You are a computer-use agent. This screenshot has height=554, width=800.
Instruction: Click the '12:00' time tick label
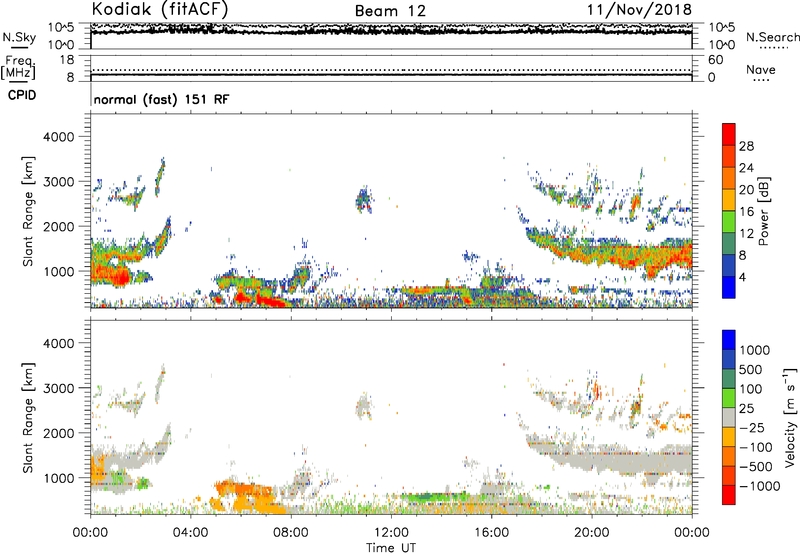click(391, 533)
